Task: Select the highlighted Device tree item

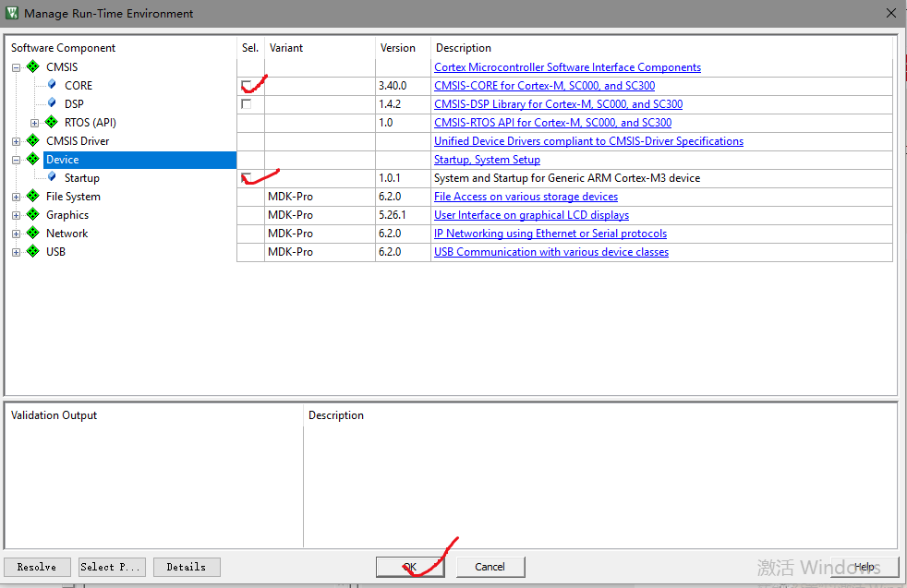Action: point(139,160)
